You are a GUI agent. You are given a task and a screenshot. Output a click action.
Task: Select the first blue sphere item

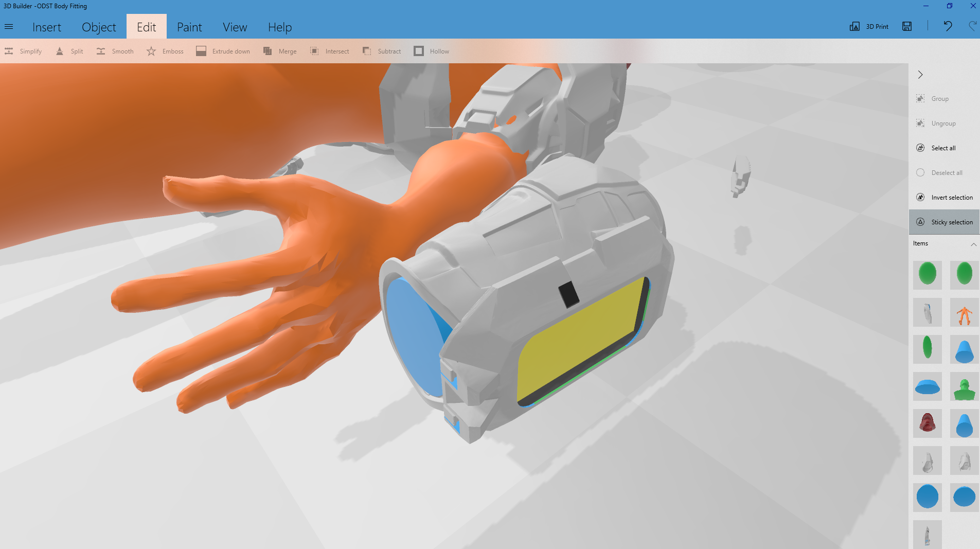928,497
